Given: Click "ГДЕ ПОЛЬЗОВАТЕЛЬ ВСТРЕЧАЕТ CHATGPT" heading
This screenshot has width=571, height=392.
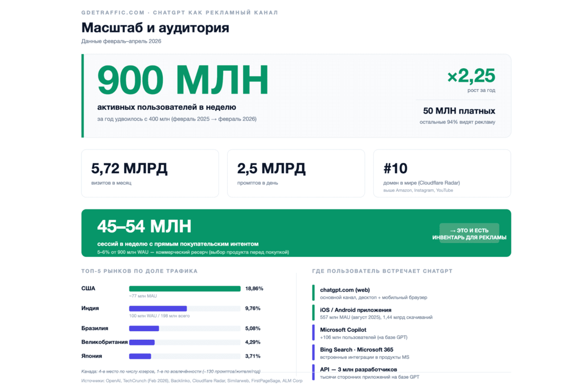Looking at the screenshot, I should click(382, 271).
